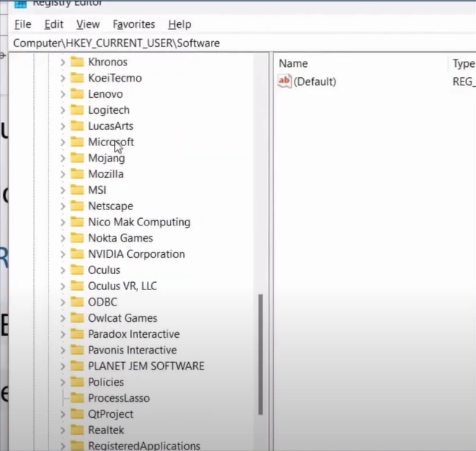Image resolution: width=476 pixels, height=451 pixels.
Task: Expand the MSI key chevron
Action: 62,190
